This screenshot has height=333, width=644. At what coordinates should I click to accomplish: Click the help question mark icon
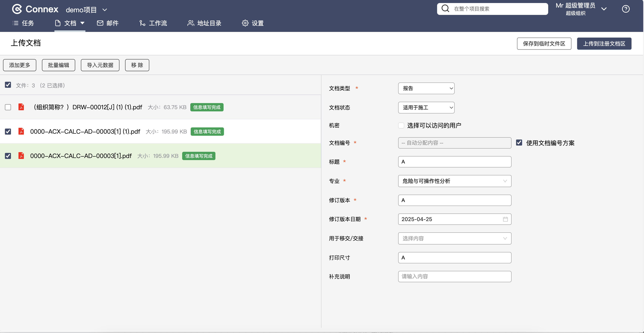point(625,9)
